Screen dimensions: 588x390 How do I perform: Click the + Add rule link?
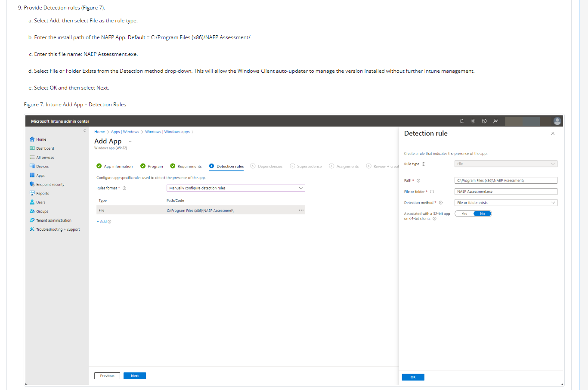[x=102, y=222]
